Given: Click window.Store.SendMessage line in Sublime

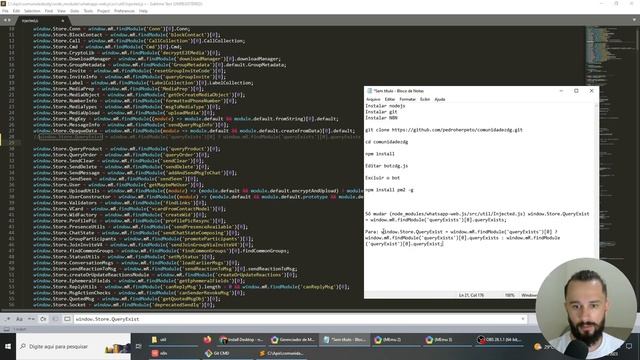Looking at the screenshot, I should coord(135,173).
